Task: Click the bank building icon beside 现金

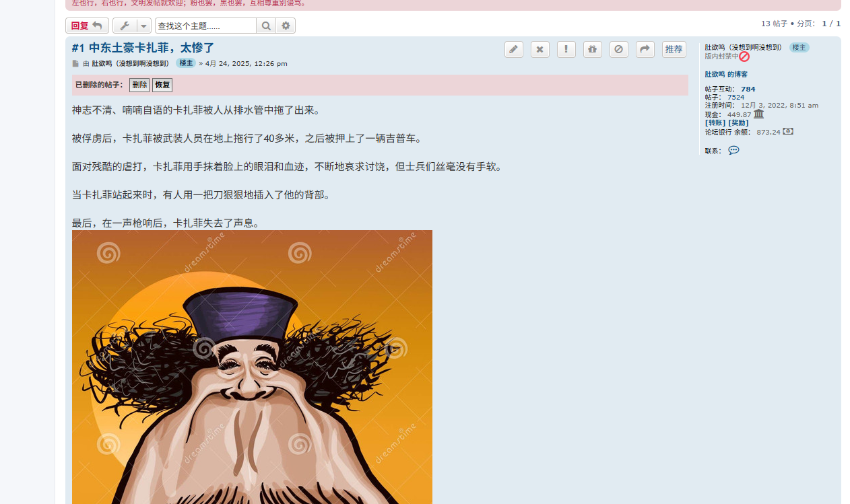Action: (x=759, y=114)
